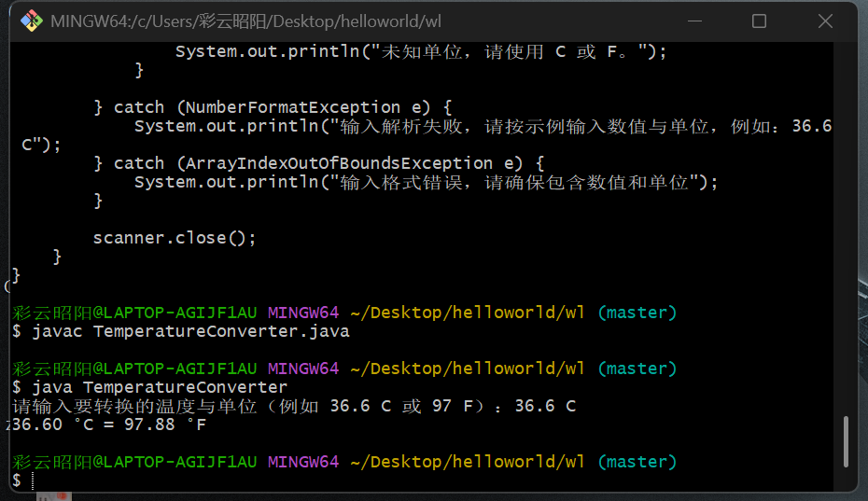Maximize the MINGW64 terminal window

[759, 21]
